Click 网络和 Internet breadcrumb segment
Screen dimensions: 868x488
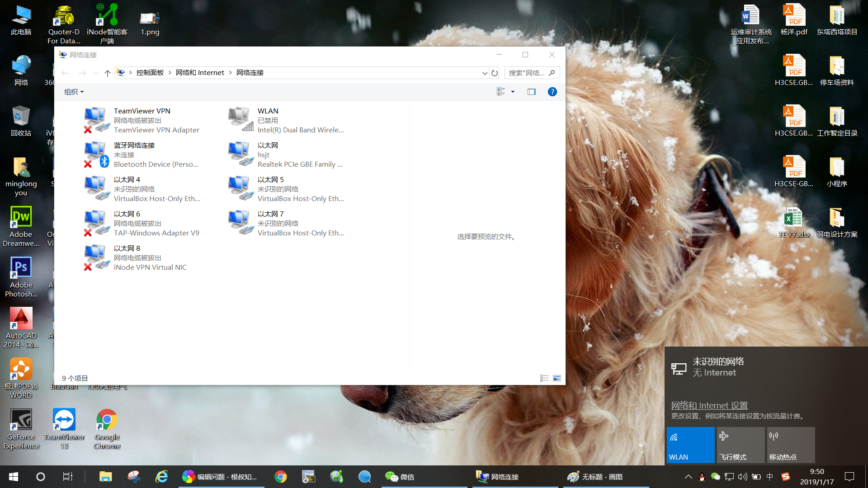pos(200,73)
